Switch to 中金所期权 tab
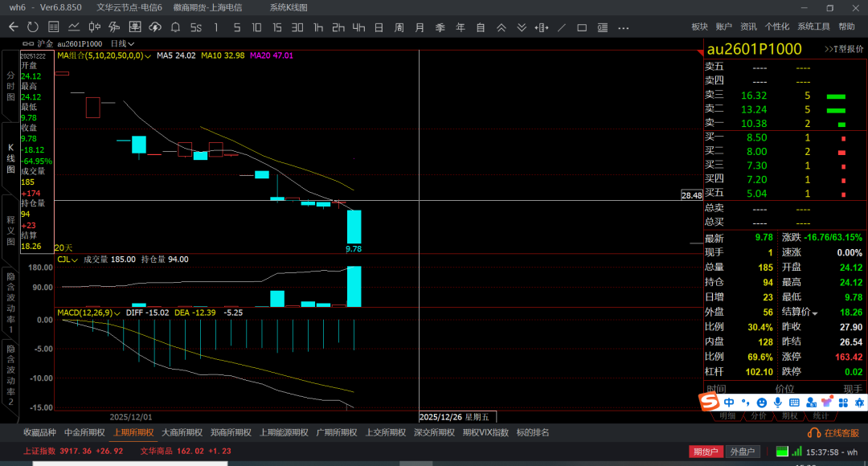 pos(84,433)
